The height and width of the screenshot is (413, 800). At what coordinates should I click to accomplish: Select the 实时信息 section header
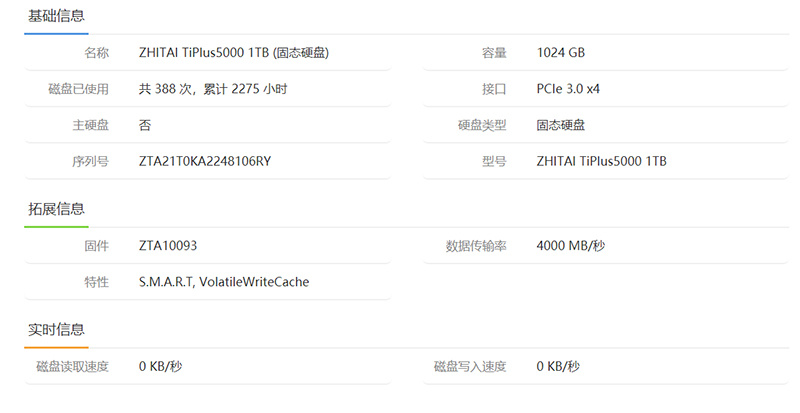[x=56, y=330]
